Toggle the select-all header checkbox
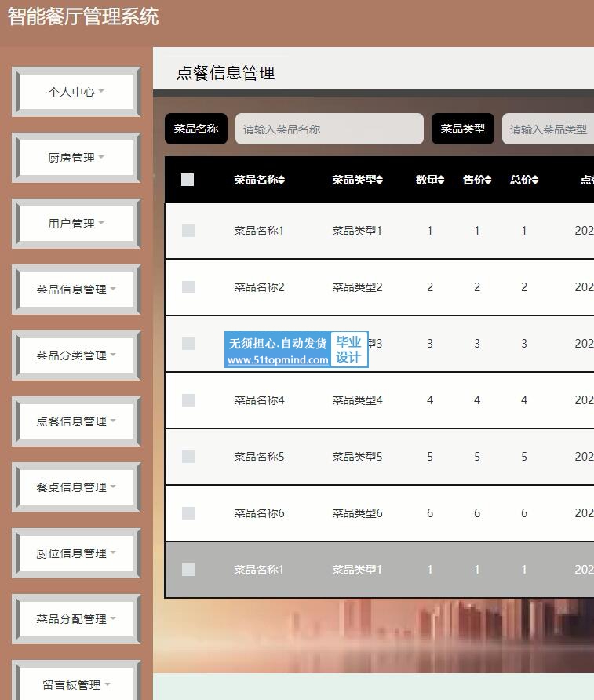Screen dimensions: 594x700 tap(188, 180)
